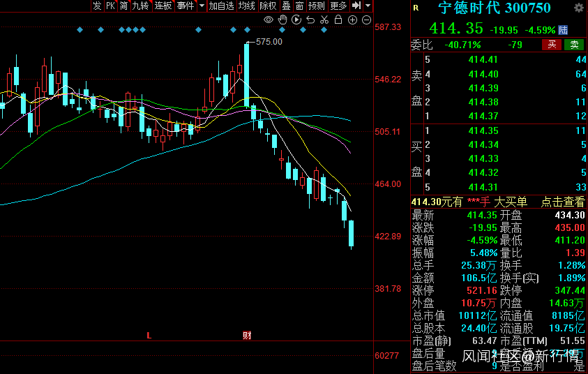This screenshot has width=588, height=374.
Task: Select the hand pan tool
Action: tap(282, 20)
